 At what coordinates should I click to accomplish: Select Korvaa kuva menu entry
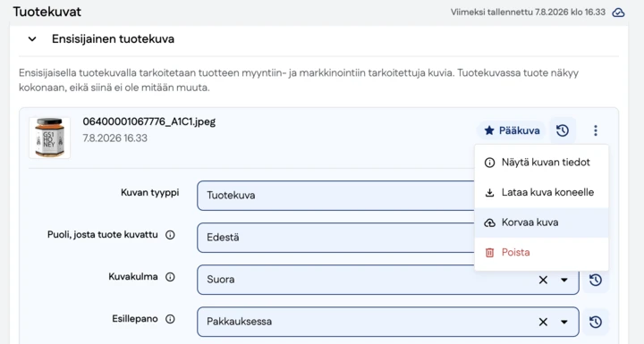point(541,222)
